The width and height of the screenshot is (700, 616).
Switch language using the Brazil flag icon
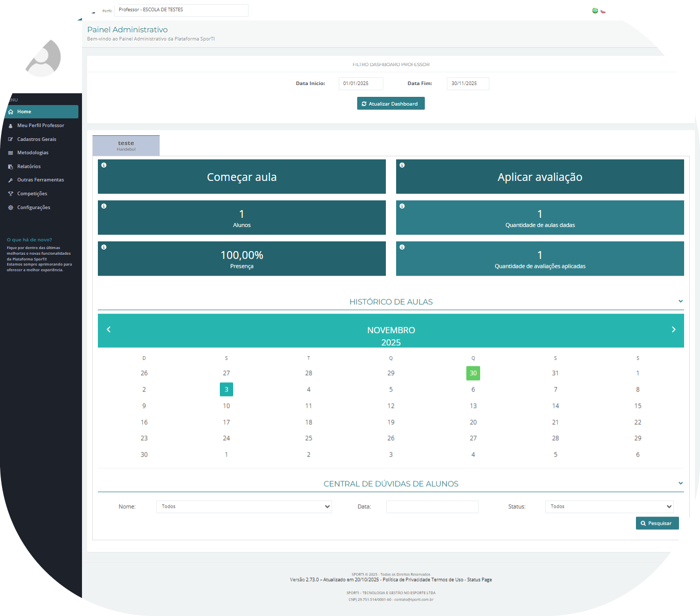click(595, 11)
